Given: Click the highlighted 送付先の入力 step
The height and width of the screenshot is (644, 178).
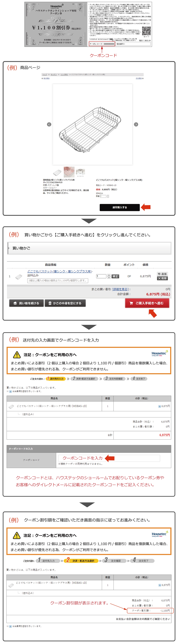Looking at the screenshot, I should [56, 379].
